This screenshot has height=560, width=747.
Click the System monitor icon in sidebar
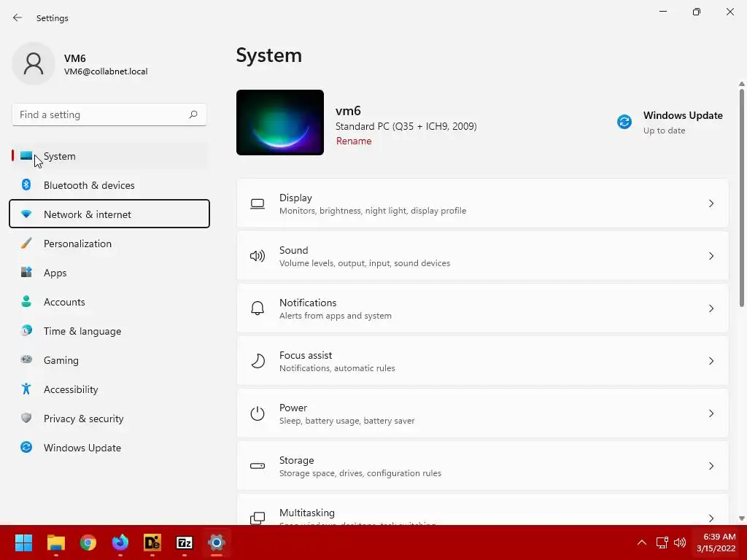click(26, 156)
